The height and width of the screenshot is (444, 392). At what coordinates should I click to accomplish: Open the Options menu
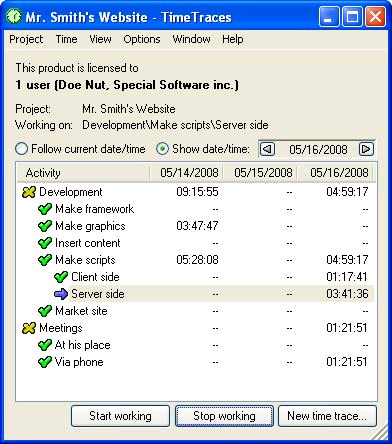142,39
